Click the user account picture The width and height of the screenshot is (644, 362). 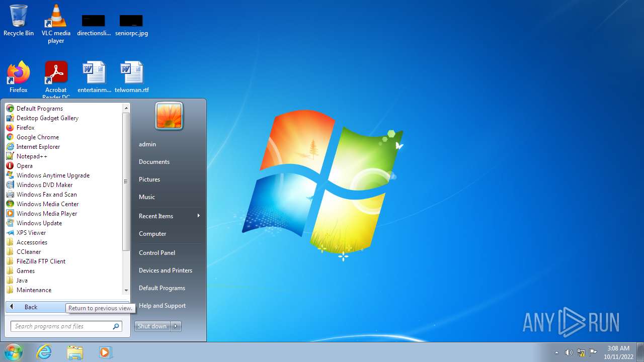coord(169,116)
